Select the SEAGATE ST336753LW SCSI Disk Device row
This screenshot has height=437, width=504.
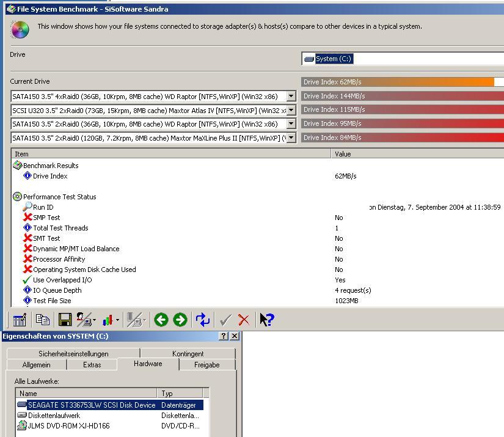click(x=110, y=405)
